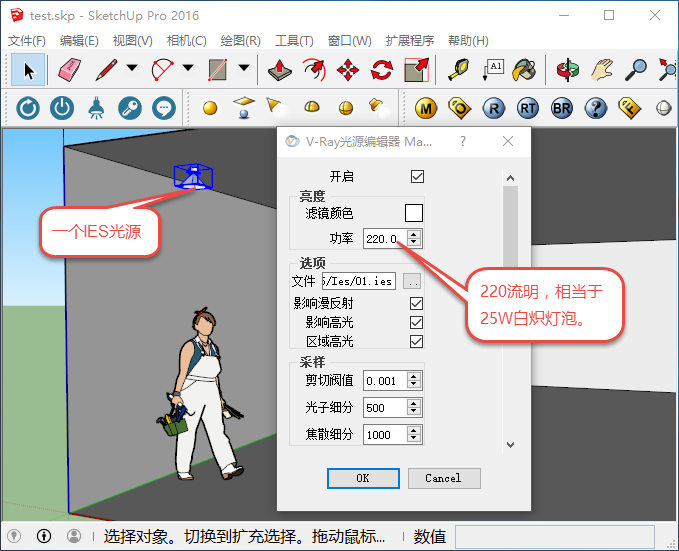Click the V-Ray R render button

point(494,108)
